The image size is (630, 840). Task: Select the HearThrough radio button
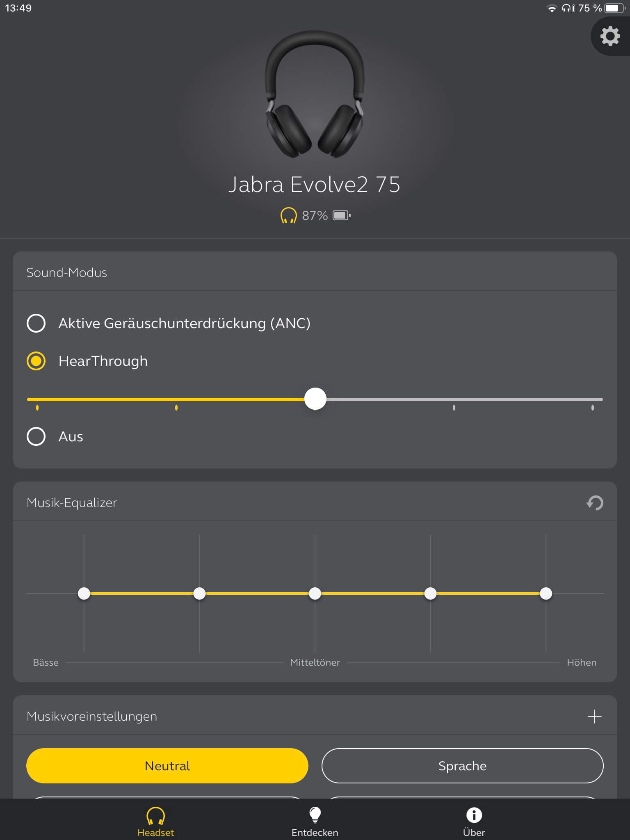click(36, 361)
